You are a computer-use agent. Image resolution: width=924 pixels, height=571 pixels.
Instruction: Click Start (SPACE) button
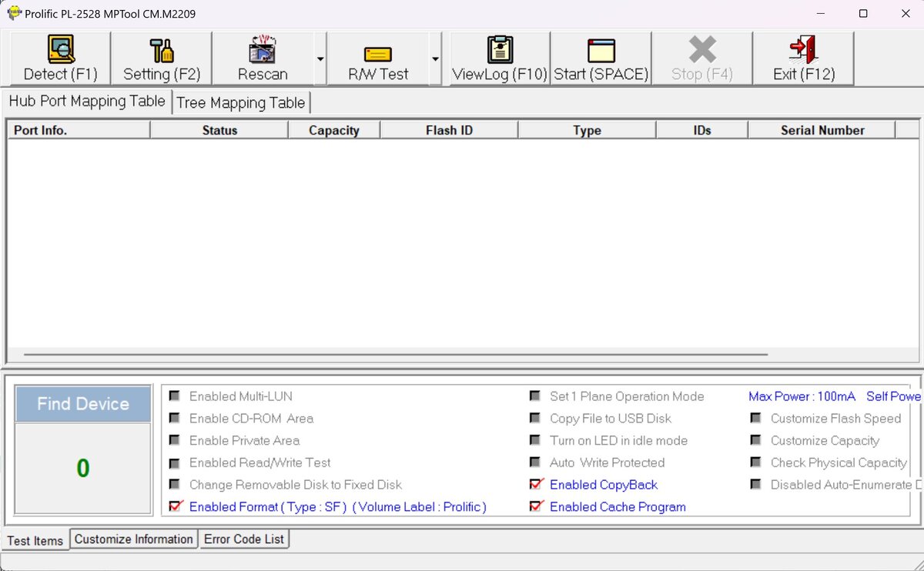click(x=601, y=58)
